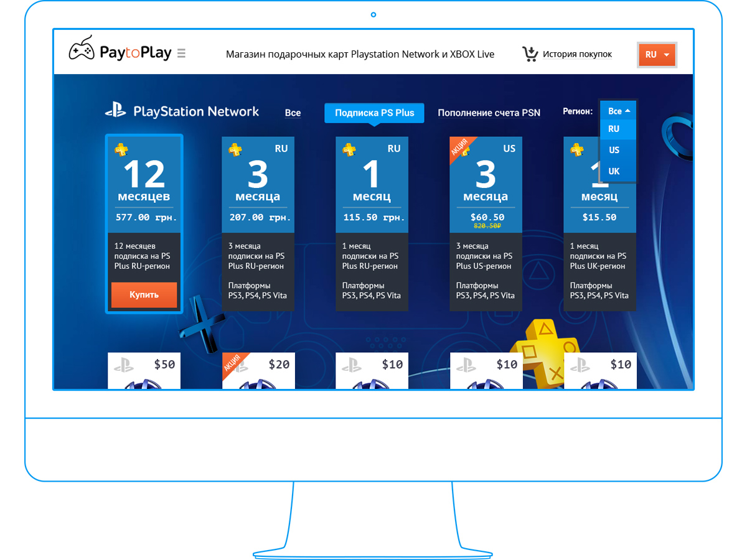Choose US in the region list
Image resolution: width=747 pixels, height=560 pixels.
click(x=618, y=150)
